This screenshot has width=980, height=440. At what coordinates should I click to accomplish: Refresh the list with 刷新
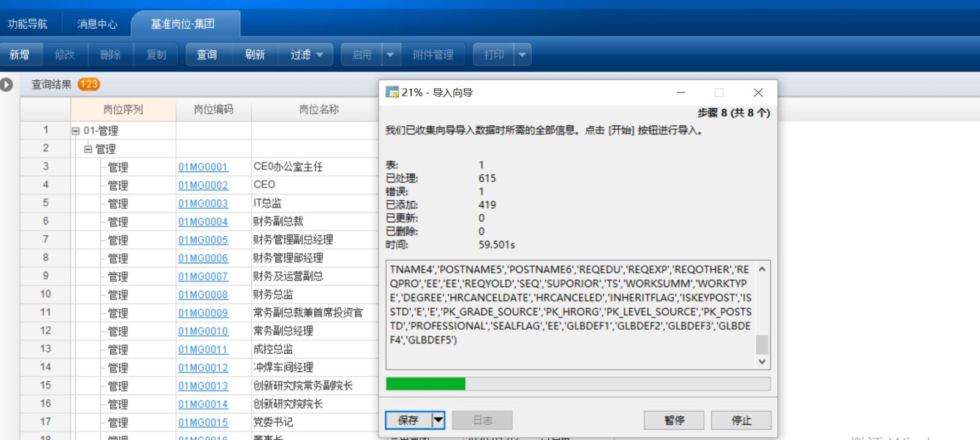click(x=255, y=54)
